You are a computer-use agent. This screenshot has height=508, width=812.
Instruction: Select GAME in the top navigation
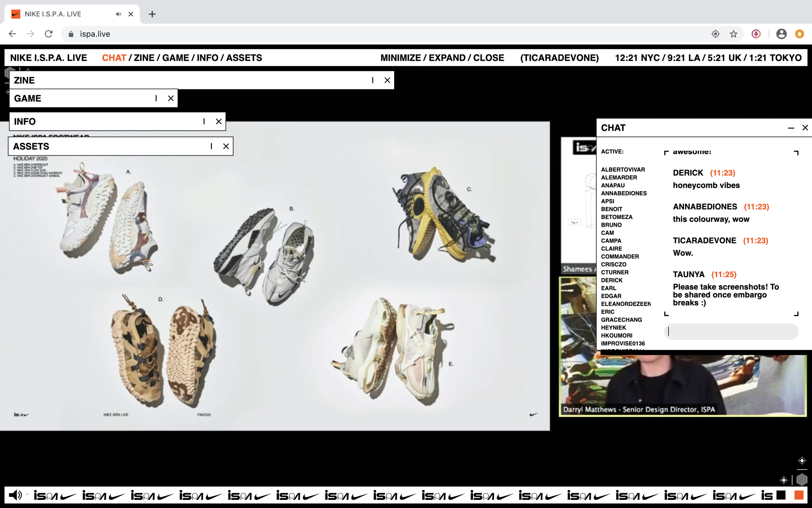pyautogui.click(x=176, y=58)
